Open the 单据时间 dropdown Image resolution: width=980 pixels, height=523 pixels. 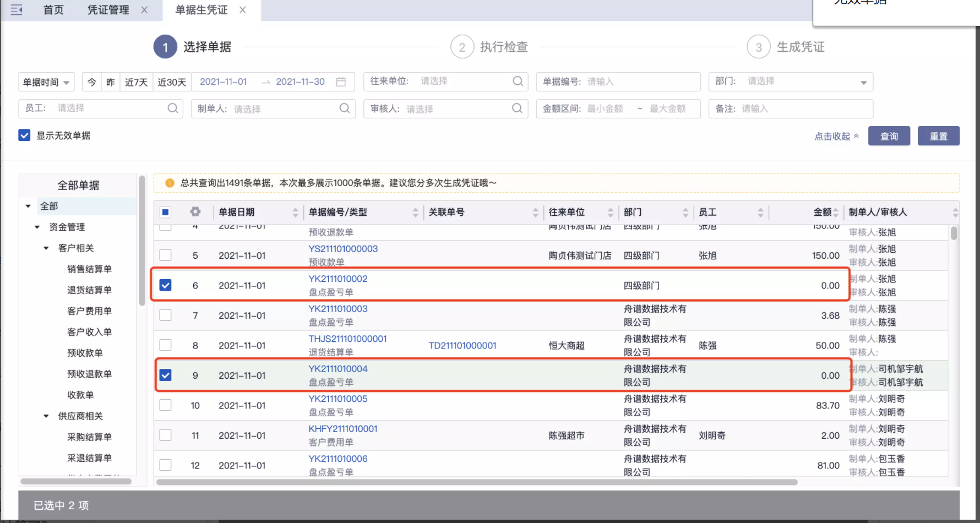pos(46,82)
